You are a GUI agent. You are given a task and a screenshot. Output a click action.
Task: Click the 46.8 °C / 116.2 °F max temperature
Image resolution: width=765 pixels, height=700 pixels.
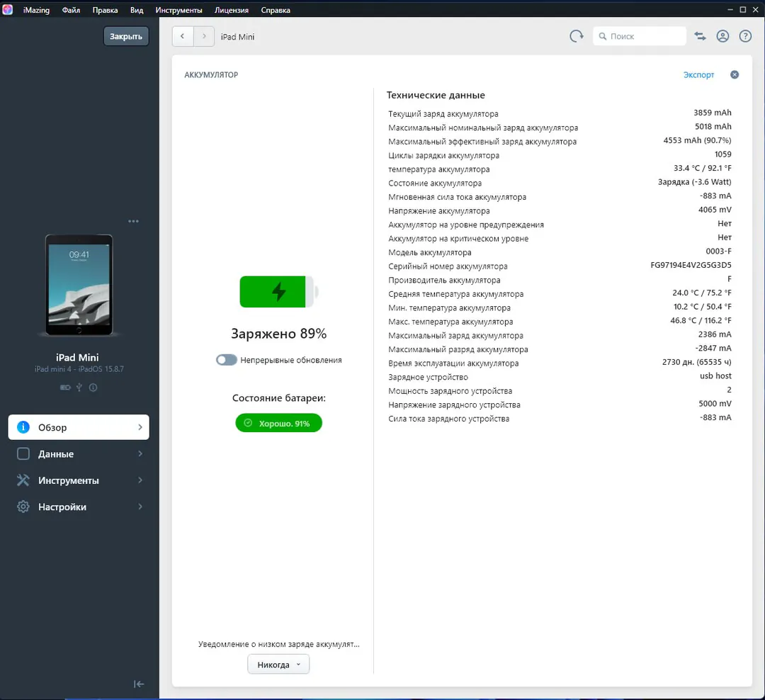pos(701,321)
